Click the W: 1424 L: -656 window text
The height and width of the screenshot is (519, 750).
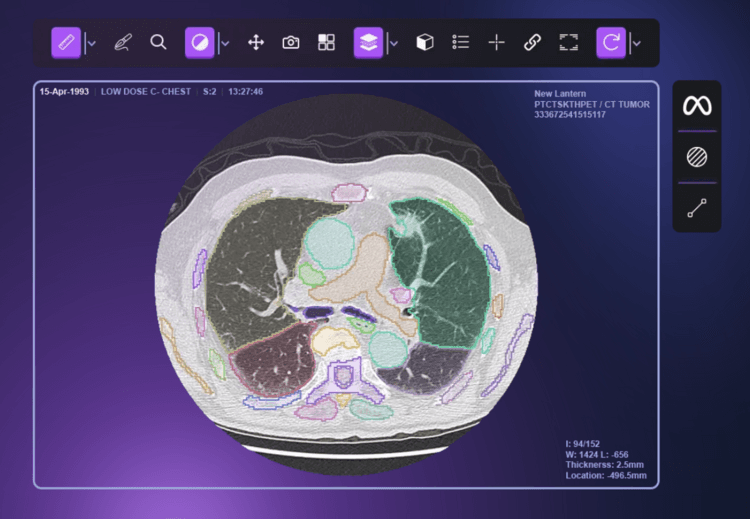[x=596, y=454]
